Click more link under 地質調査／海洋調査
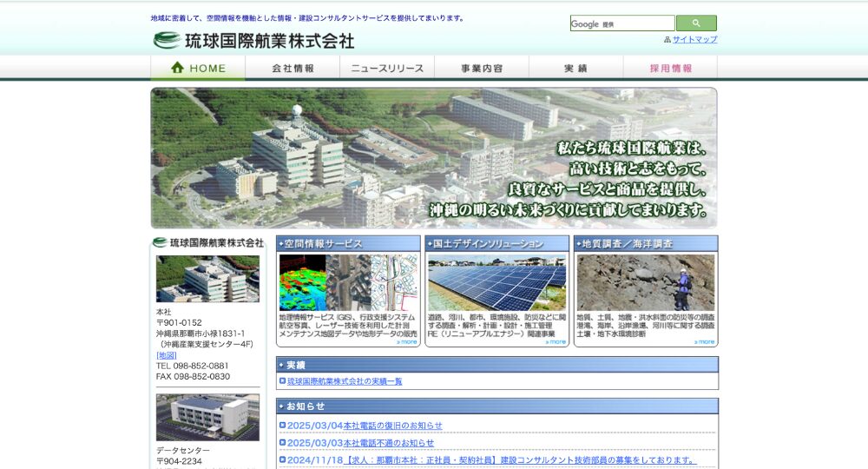This screenshot has width=868, height=469. coord(705,342)
